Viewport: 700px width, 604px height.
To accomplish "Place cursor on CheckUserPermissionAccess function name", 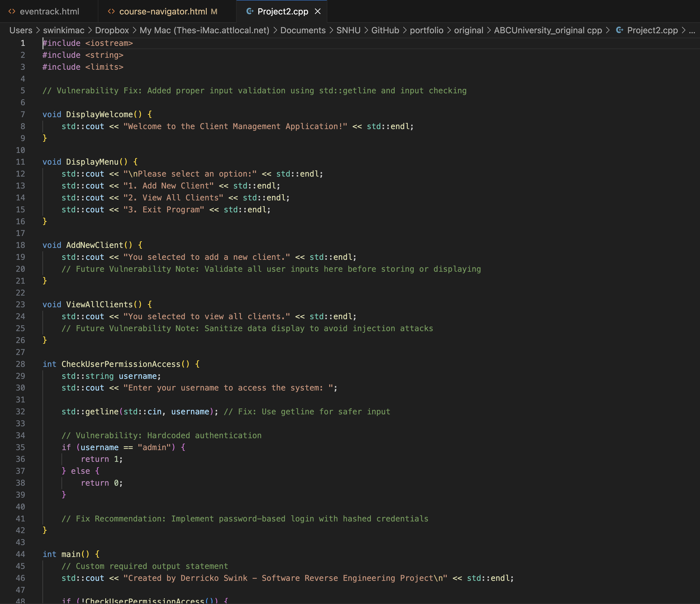I will [121, 364].
